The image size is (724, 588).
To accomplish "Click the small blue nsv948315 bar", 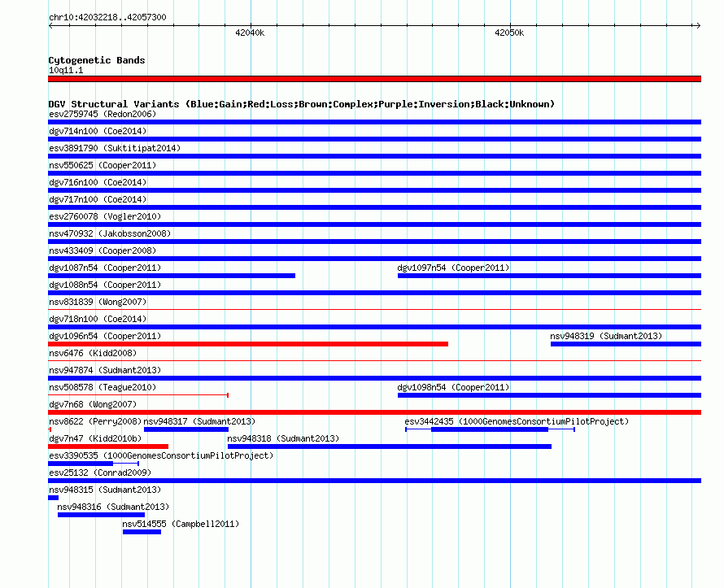I will pos(53,498).
